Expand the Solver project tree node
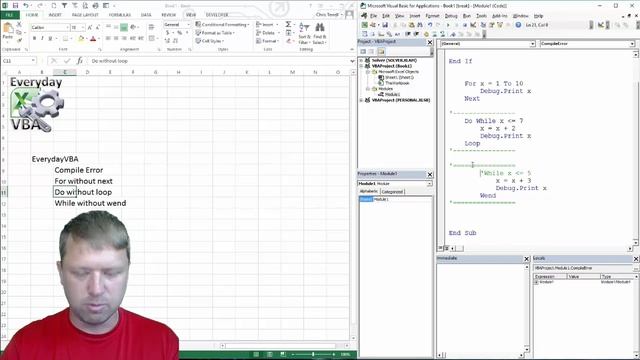The width and height of the screenshot is (640, 360). 361,60
